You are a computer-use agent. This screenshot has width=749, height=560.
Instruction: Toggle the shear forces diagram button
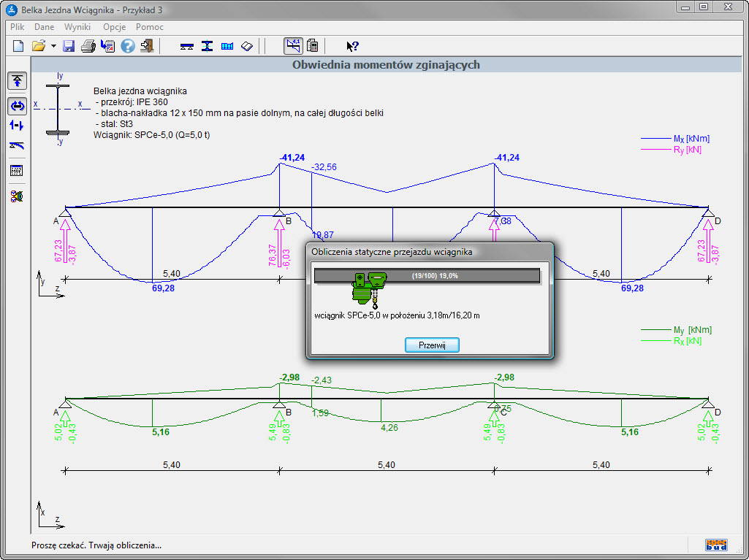click(17, 126)
